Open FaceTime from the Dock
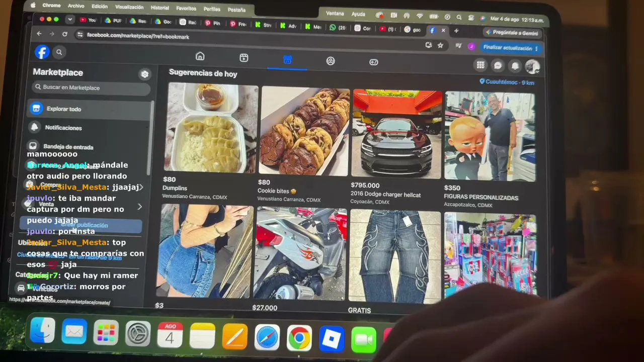The image size is (644, 362). point(363,340)
